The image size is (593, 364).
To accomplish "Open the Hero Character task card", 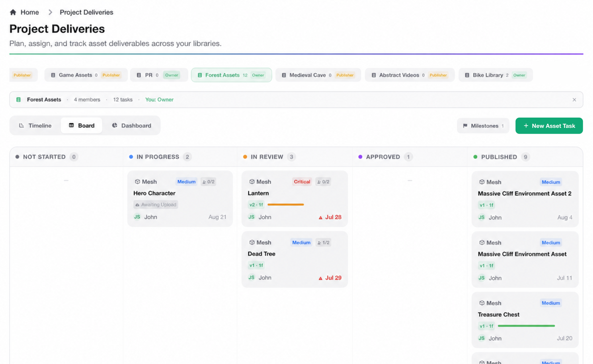I will tap(180, 199).
